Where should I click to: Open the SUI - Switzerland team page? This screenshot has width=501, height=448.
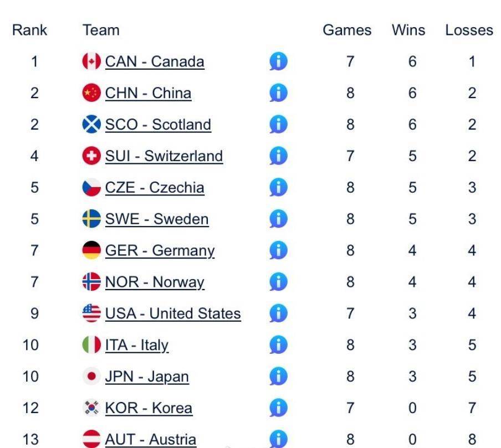tap(164, 156)
